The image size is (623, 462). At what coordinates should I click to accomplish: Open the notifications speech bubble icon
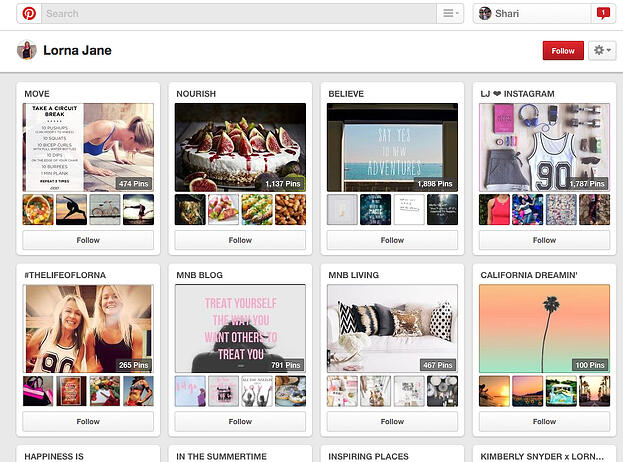tap(603, 13)
